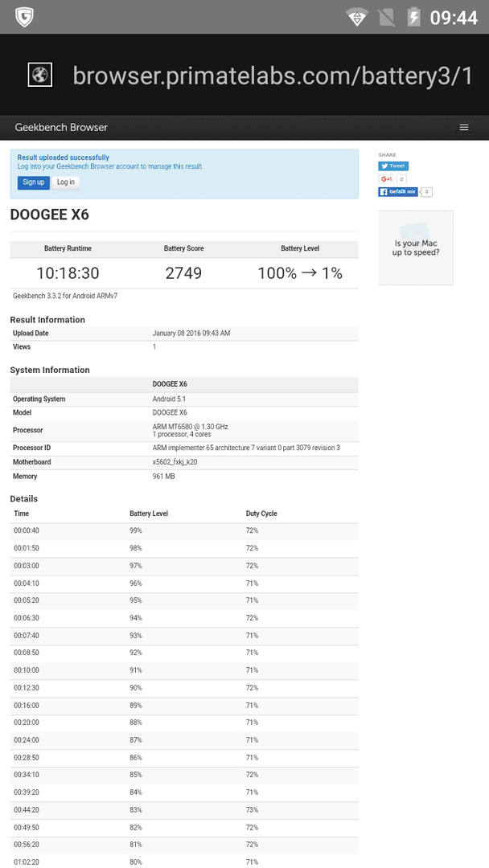Tap the 09:44 clock in status bar
The image size is (489, 868).
(x=454, y=18)
